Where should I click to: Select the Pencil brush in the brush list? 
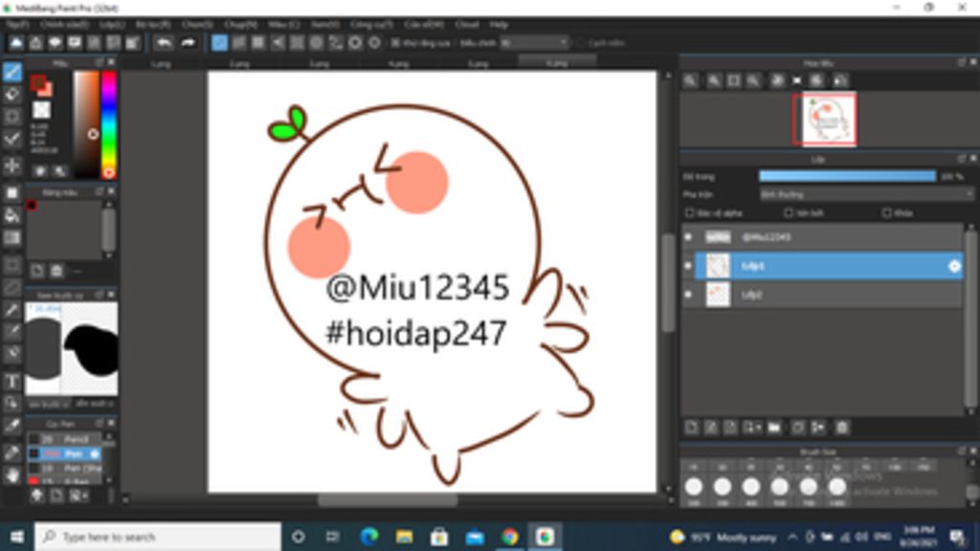65,439
